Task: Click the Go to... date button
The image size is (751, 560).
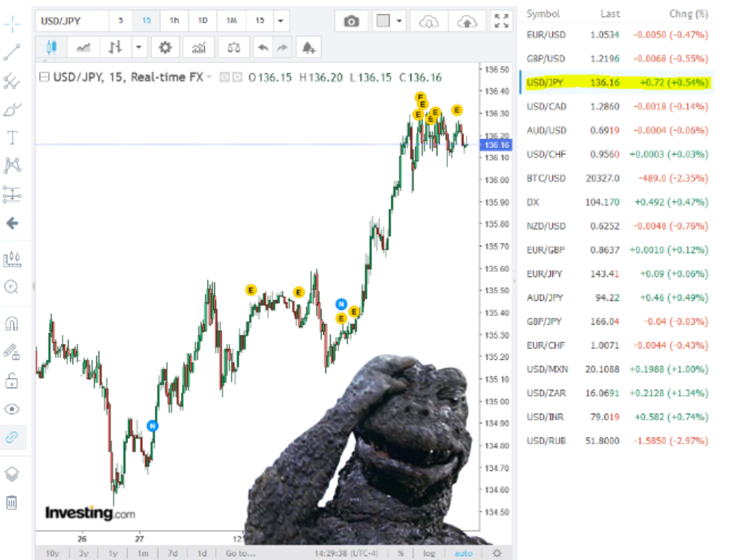Action: coord(240,553)
